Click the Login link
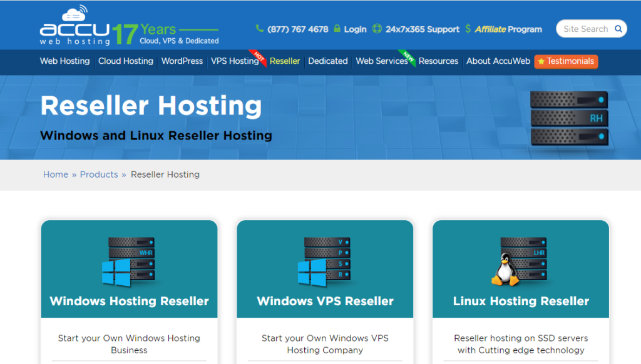641x364 pixels. tap(355, 29)
